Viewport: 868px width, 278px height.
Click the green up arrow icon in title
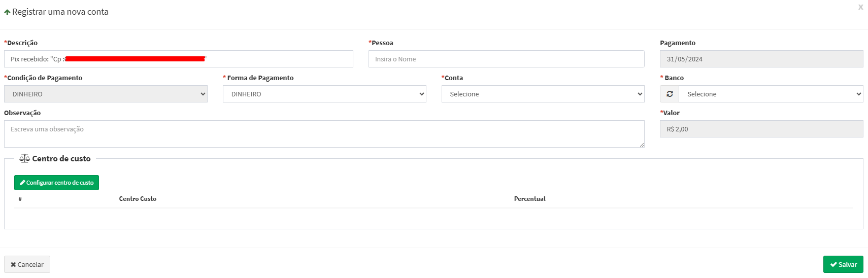pos(7,12)
